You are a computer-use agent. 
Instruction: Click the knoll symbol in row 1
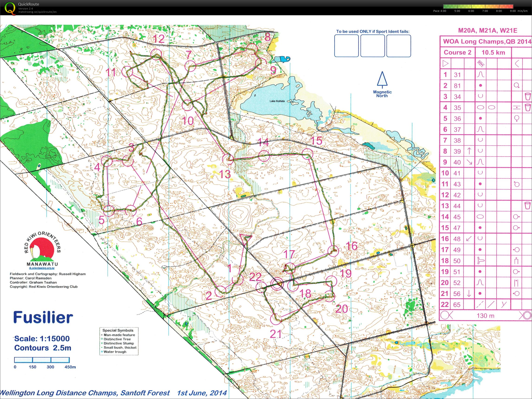[x=480, y=74]
